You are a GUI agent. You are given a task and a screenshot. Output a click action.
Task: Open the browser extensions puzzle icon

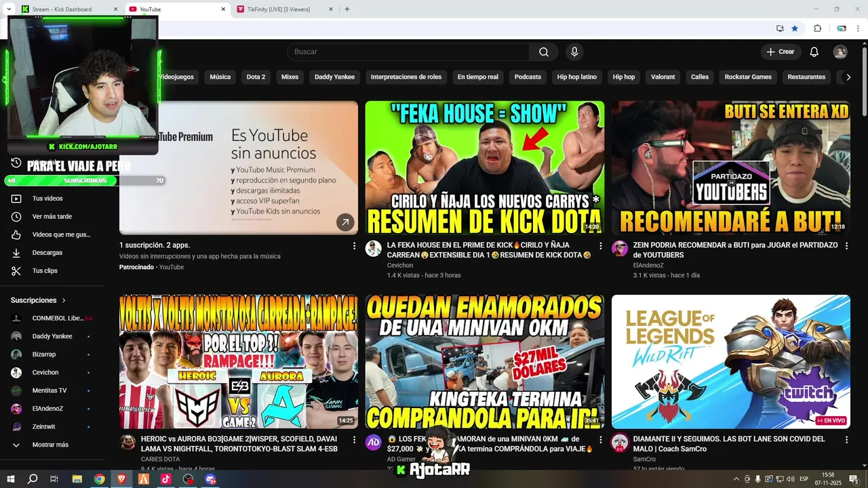(x=817, y=28)
